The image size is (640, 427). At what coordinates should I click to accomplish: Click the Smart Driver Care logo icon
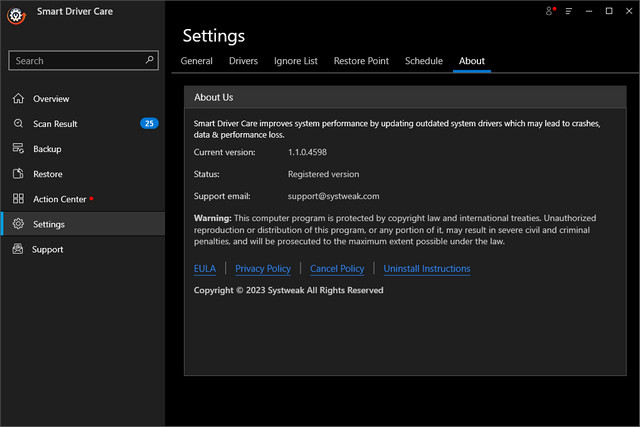[15, 17]
